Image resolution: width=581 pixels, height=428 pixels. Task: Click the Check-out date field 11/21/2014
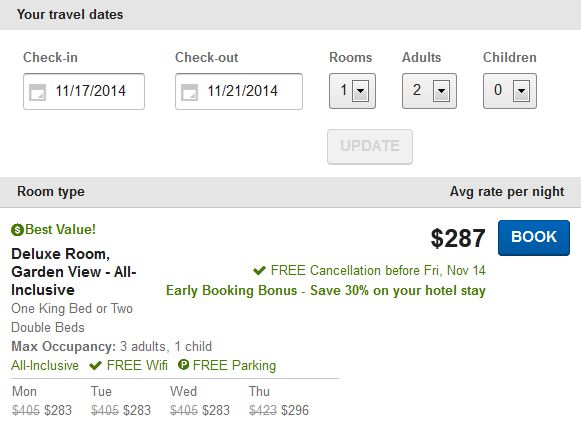pos(239,92)
